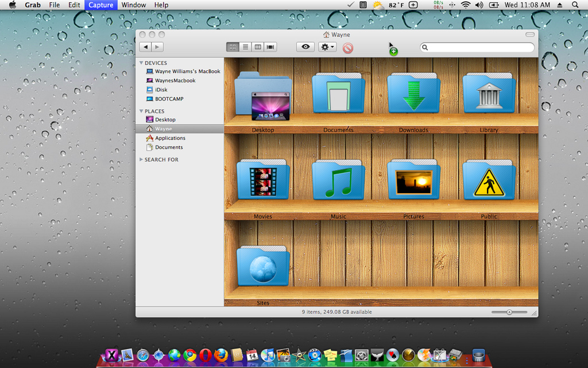This screenshot has width=588, height=368.
Task: Open the Apple menu
Action: point(13,5)
